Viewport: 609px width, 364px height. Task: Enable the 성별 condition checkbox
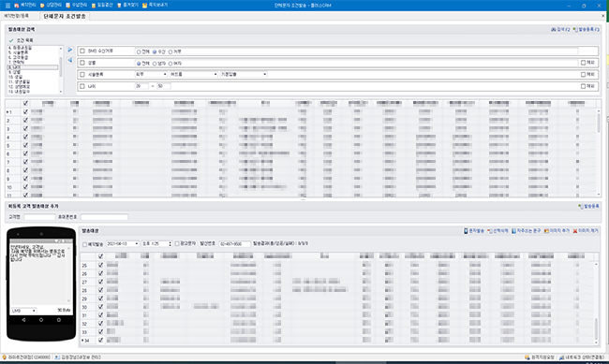(x=82, y=63)
